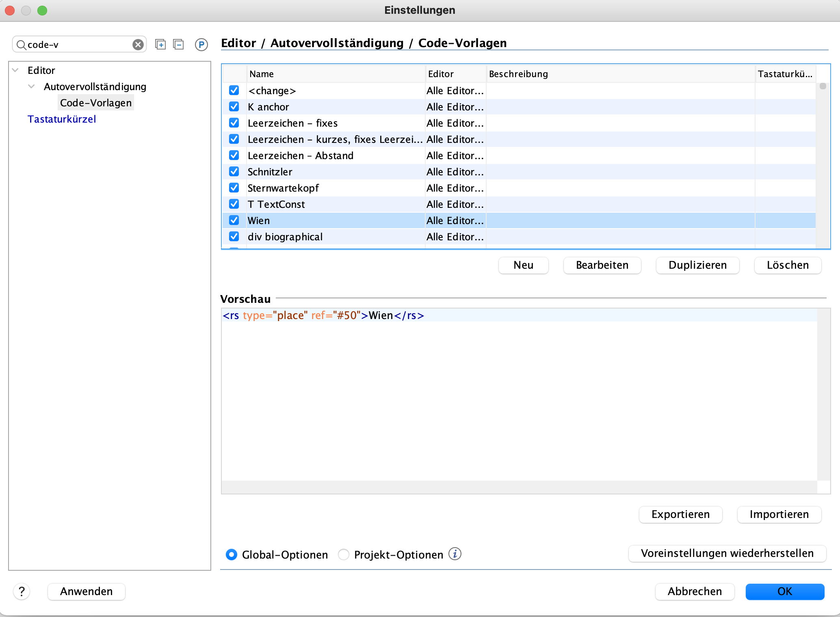
Task: Click Voreinstellungen wiederherstellen button
Action: [x=727, y=553]
